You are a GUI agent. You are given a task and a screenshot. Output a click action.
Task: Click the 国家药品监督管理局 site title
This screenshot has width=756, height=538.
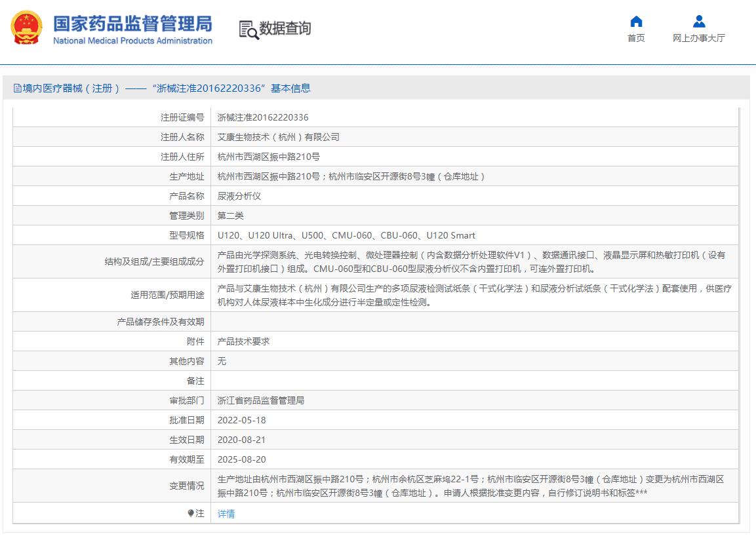132,25
